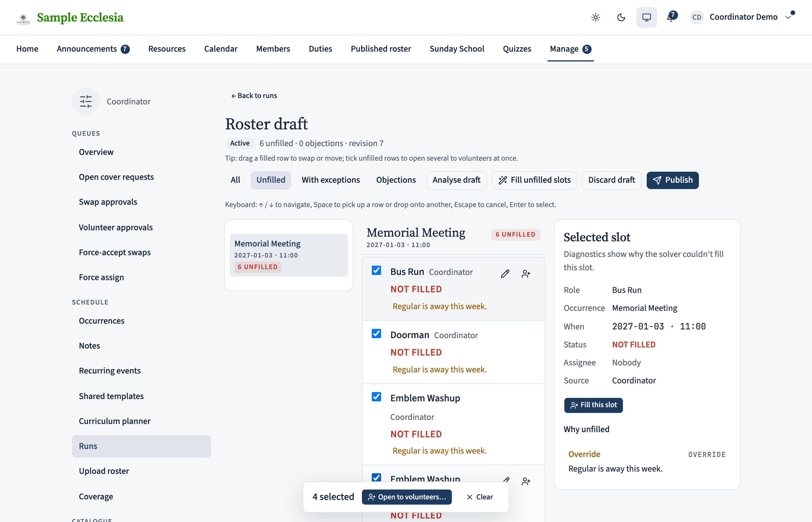Show All slots filter
The height and width of the screenshot is (522, 812).
[x=235, y=180]
